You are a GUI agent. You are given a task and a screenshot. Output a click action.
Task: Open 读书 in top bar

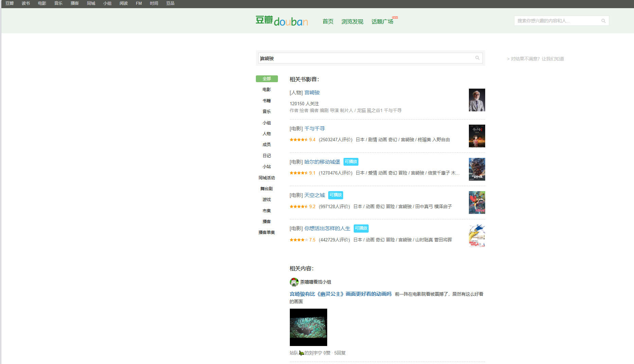[26, 3]
